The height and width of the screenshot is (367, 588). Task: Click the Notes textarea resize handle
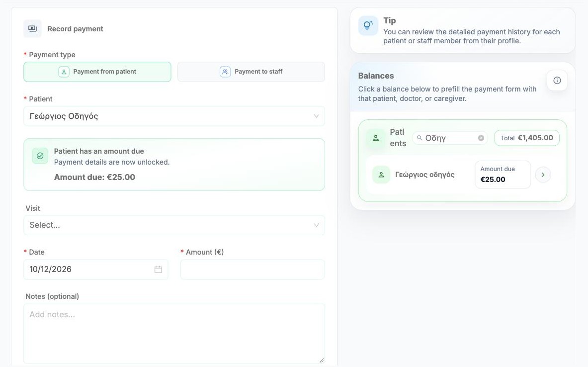click(322, 360)
